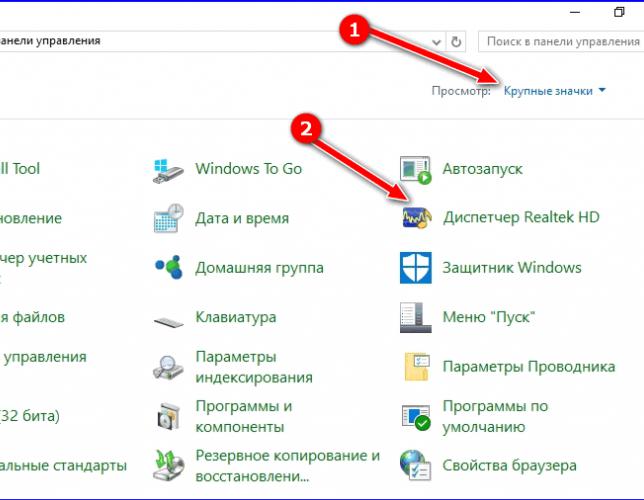The width and height of the screenshot is (644, 500).
Task: Open 'Программы и компоненты' link
Action: 244,416
